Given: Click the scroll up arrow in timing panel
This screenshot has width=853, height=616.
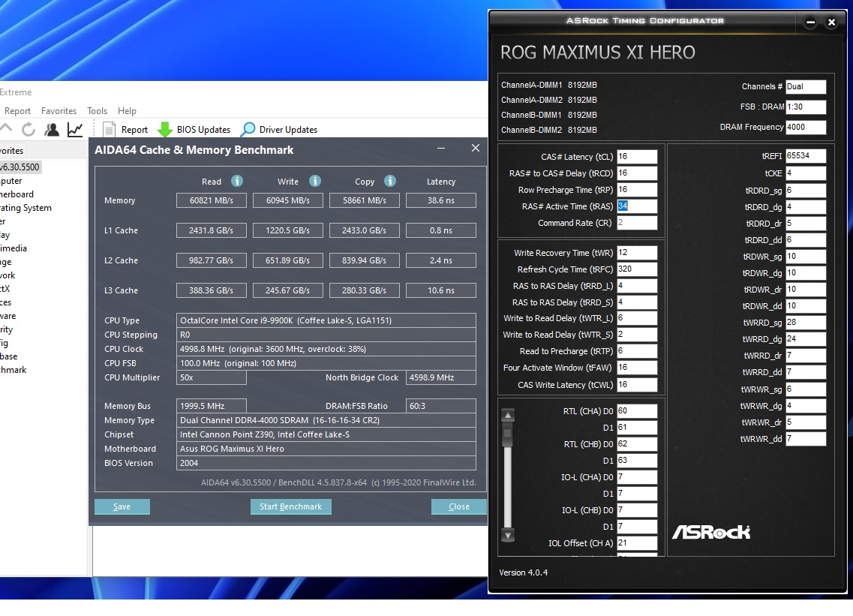Looking at the screenshot, I should (508, 415).
